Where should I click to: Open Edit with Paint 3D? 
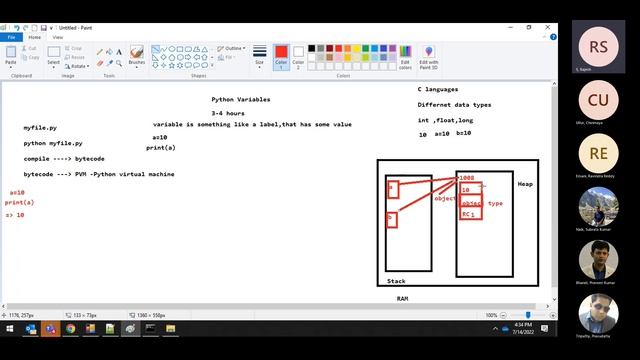coord(429,58)
